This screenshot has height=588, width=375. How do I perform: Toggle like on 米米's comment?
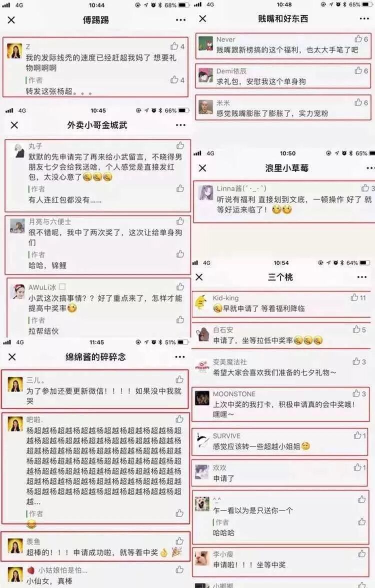pos(358,102)
